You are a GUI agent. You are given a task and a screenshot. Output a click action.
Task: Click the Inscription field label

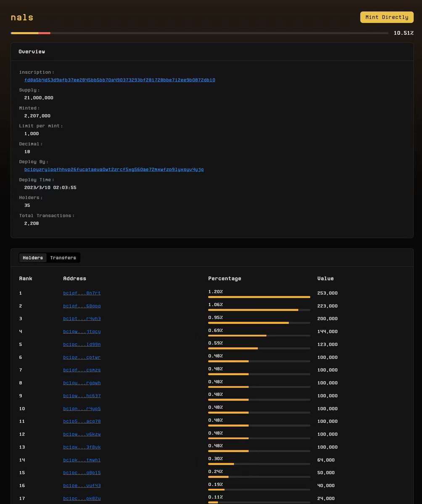point(37,72)
